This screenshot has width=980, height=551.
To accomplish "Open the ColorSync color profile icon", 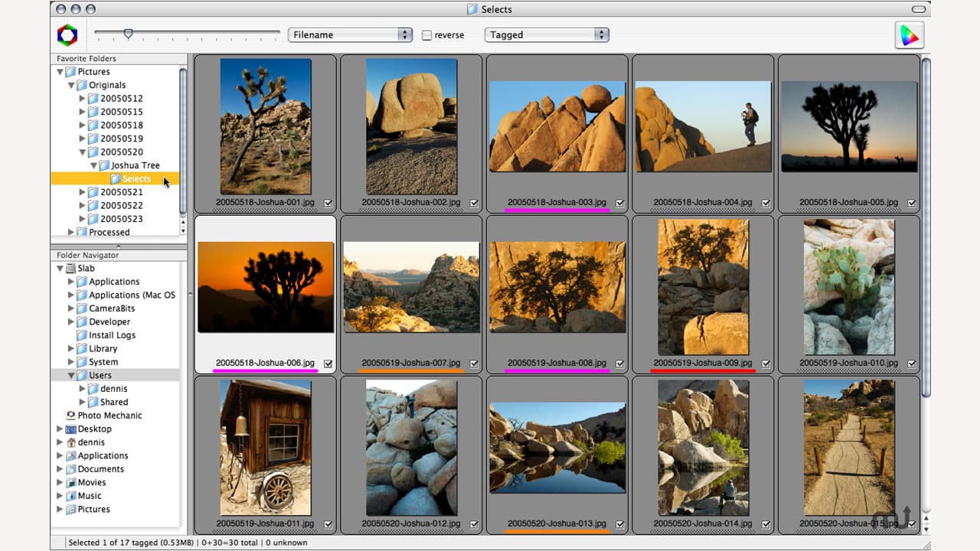I will click(x=909, y=34).
